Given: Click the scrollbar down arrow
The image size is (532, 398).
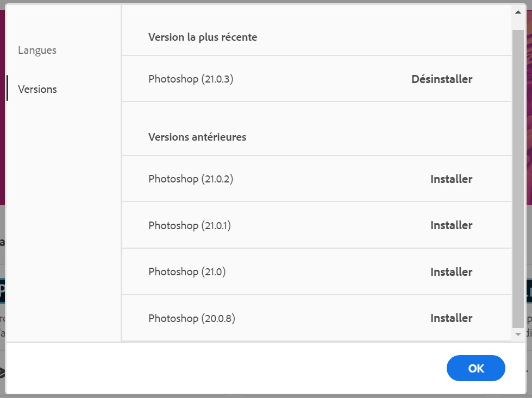Looking at the screenshot, I should pyautogui.click(x=517, y=333).
